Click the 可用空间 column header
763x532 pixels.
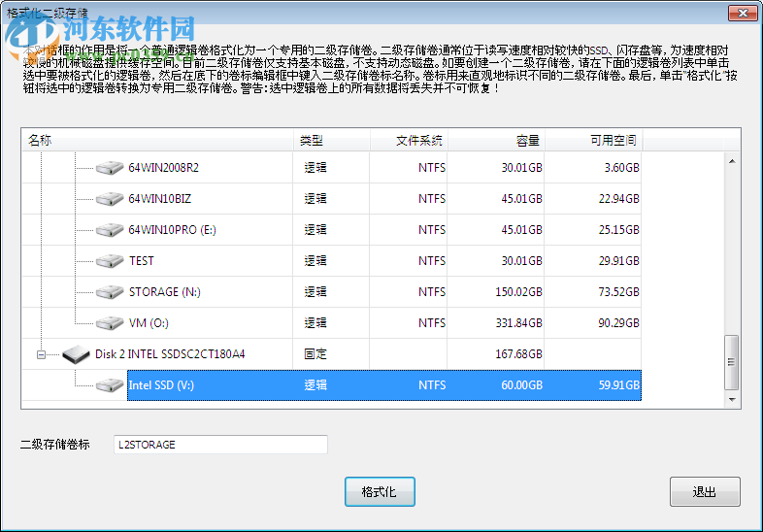[x=594, y=141]
